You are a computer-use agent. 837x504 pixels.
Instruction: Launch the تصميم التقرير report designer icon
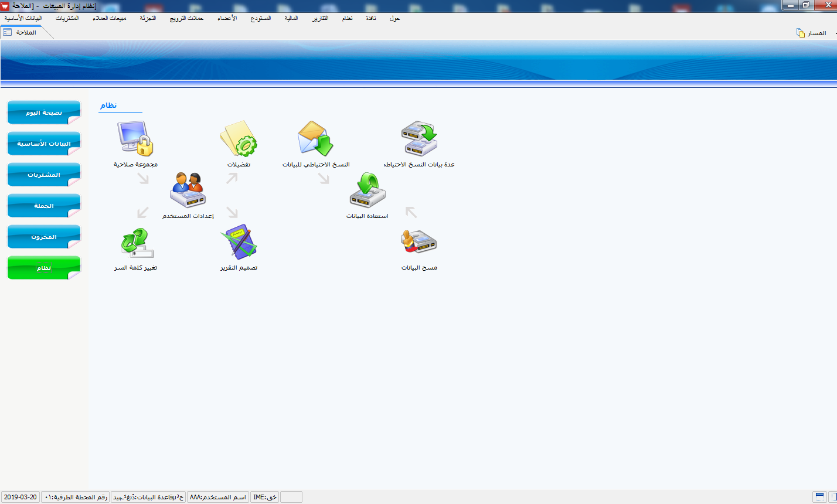coord(239,241)
